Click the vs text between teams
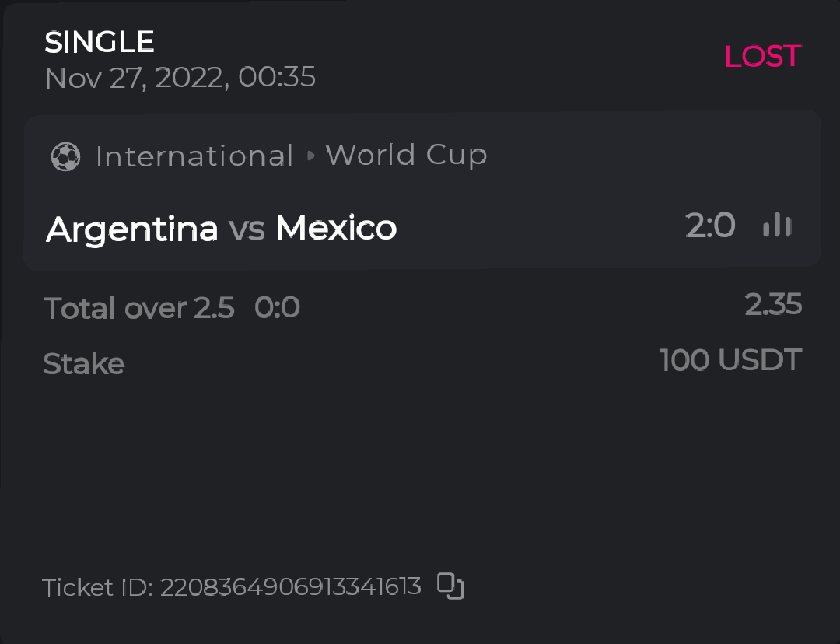 [x=247, y=229]
